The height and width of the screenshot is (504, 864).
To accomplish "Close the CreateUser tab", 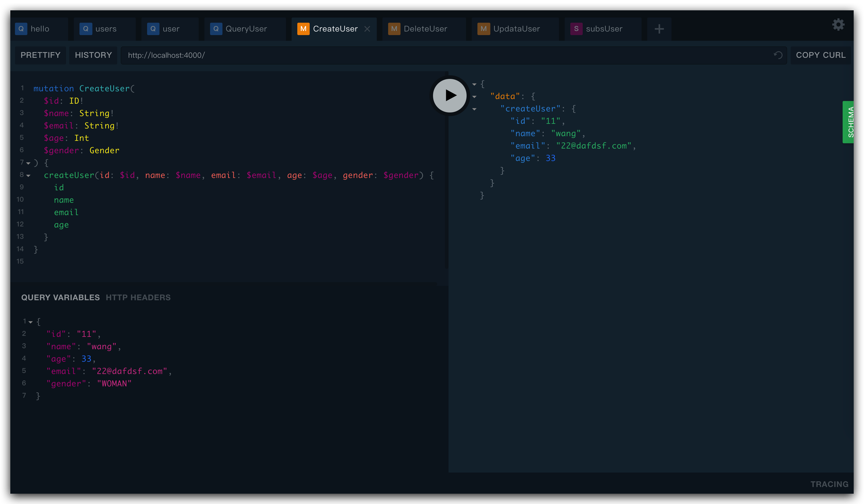I will click(367, 29).
